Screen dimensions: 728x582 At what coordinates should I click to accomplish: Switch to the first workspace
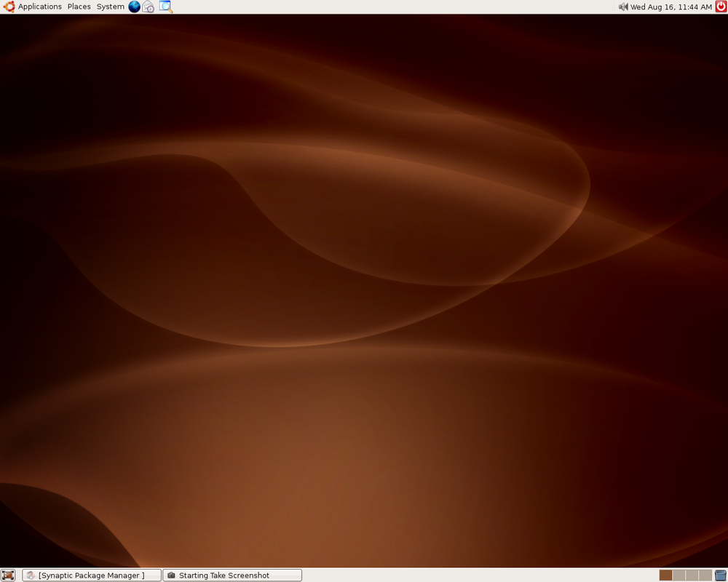pyautogui.click(x=665, y=575)
